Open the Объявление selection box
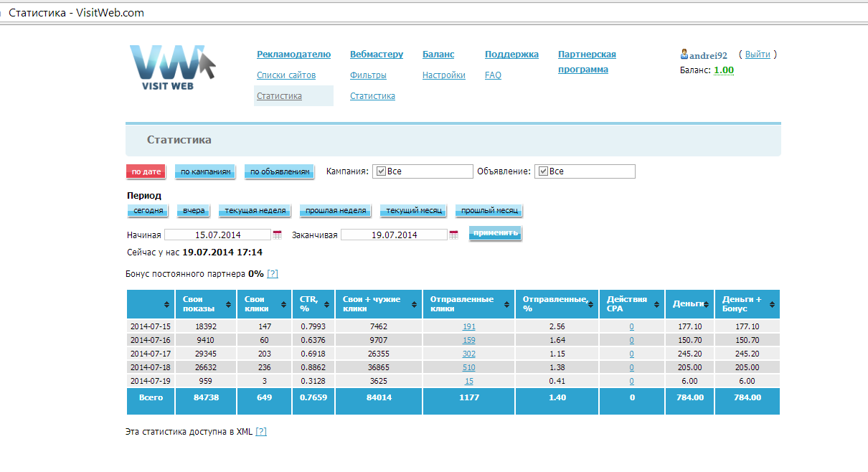 (x=585, y=171)
